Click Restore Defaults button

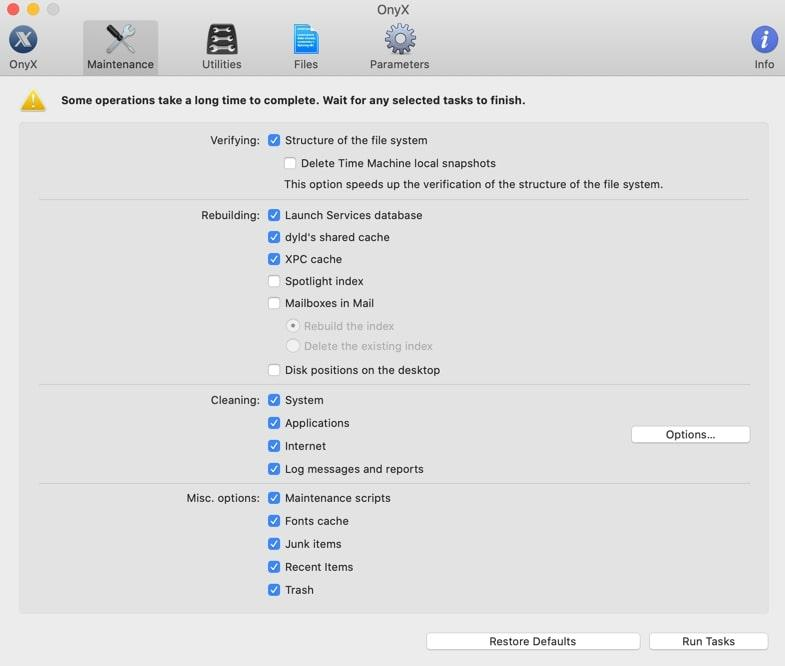click(533, 641)
